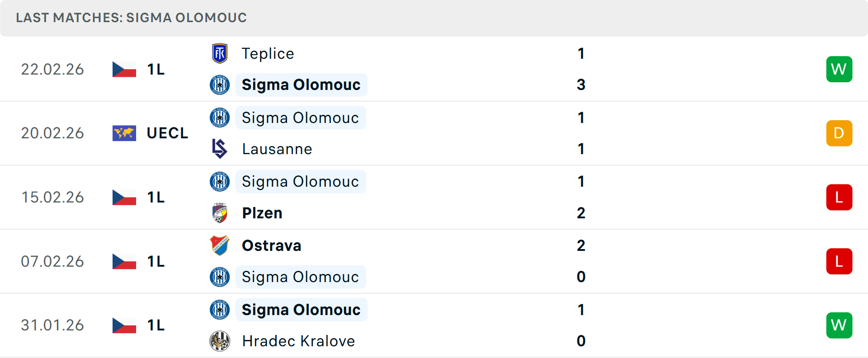Click the red L badge for the Ostrava loss

point(839,261)
